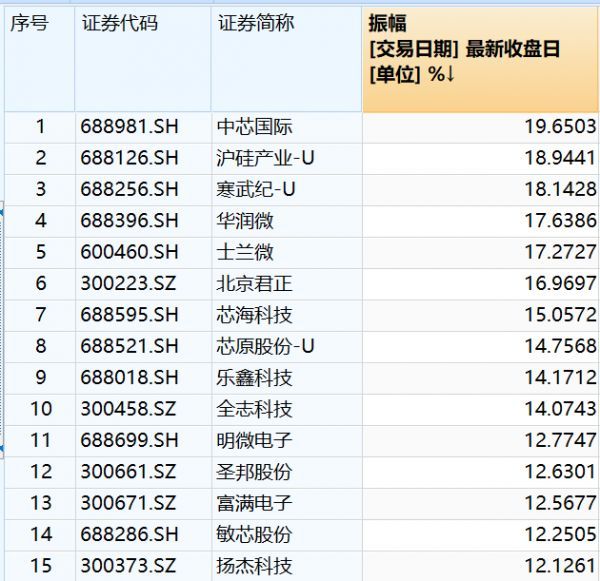
Task: Click amplitude value 18.9441
Action: pos(560,158)
